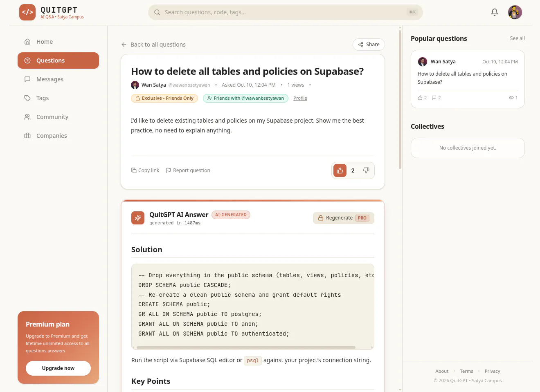The height and width of the screenshot is (392, 540).
Task: Click See all popular questions
Action: (x=517, y=38)
